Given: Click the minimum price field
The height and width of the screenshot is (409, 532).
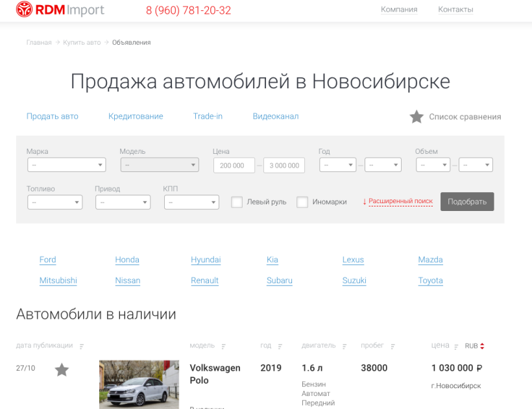Looking at the screenshot, I should (x=234, y=166).
